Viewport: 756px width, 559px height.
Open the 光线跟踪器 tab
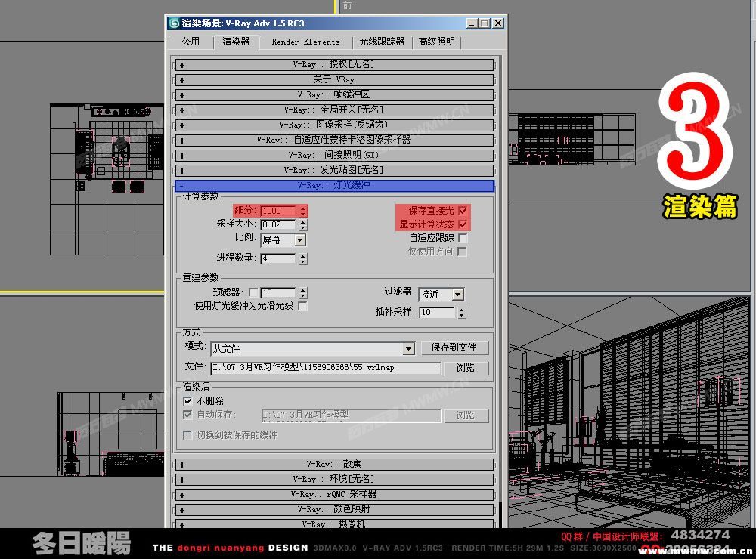point(382,42)
